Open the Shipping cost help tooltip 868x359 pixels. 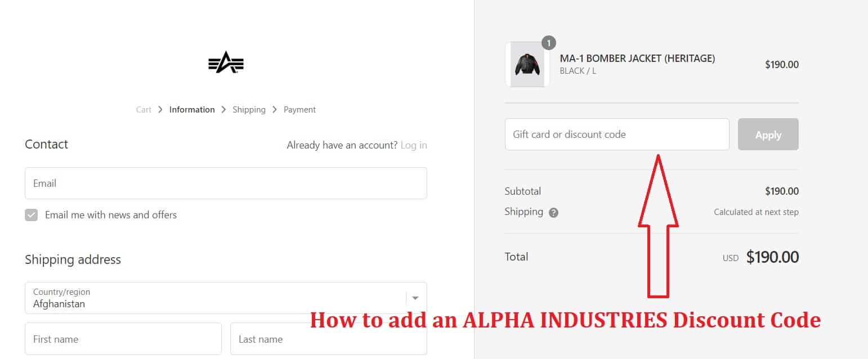point(553,212)
